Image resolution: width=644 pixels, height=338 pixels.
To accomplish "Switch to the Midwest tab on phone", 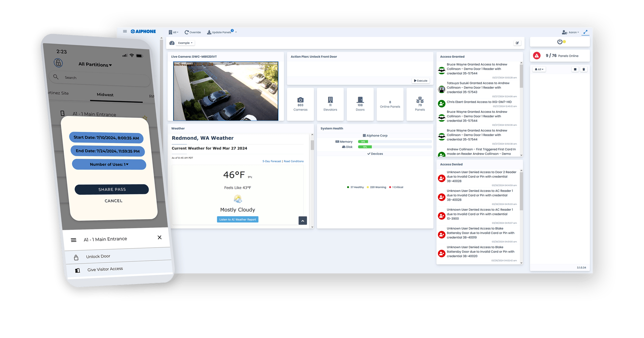I will 105,95.
